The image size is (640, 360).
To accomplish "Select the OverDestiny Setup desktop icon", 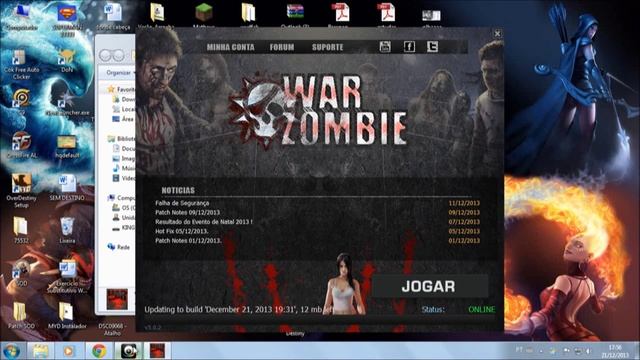I will pyautogui.click(x=21, y=191).
